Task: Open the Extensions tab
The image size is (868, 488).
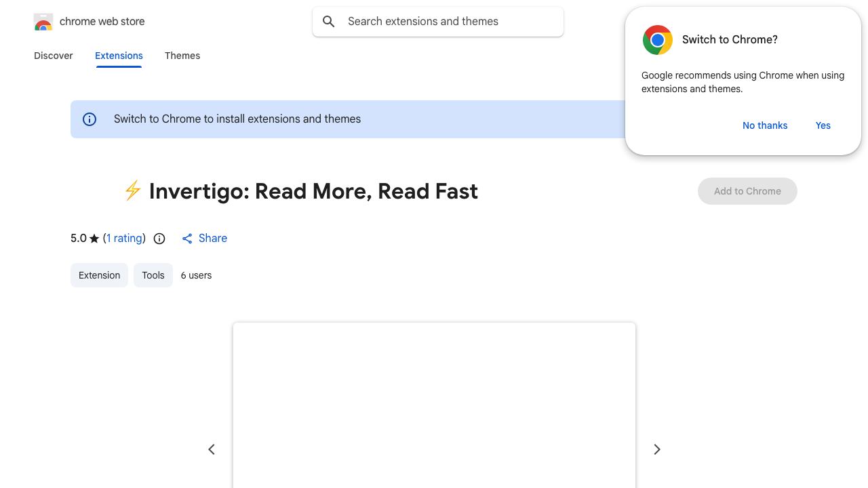Action: pyautogui.click(x=119, y=56)
